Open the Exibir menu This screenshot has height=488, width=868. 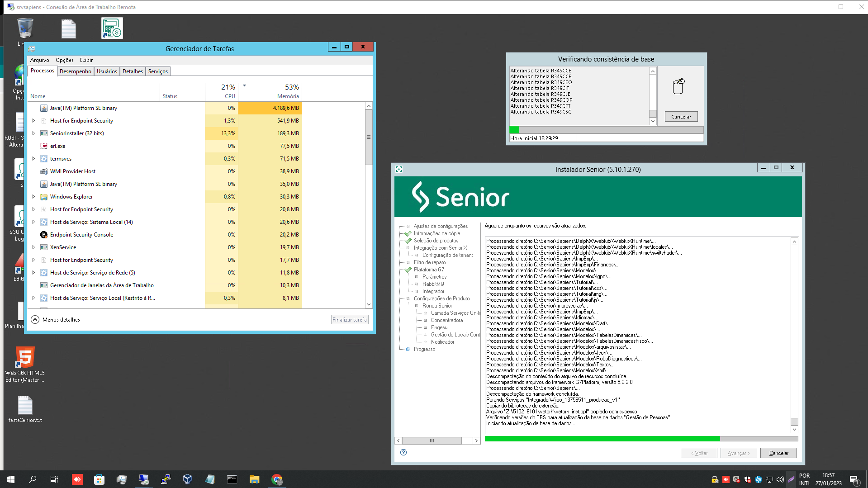pos(86,60)
